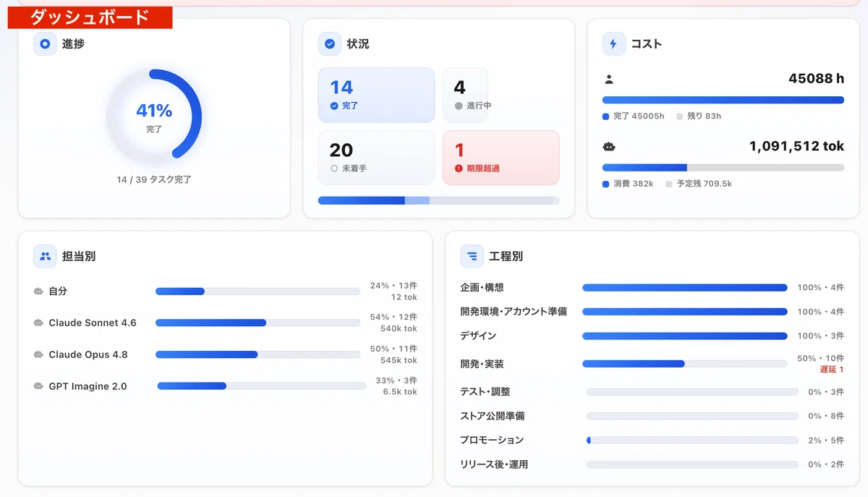Click the robot icon next to Claude Opus 4.8

click(x=38, y=355)
